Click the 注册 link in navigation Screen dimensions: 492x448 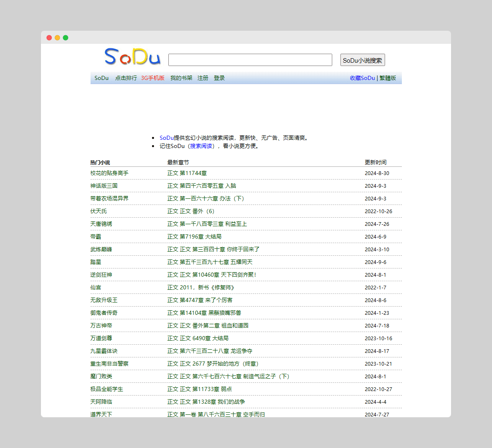click(x=203, y=78)
